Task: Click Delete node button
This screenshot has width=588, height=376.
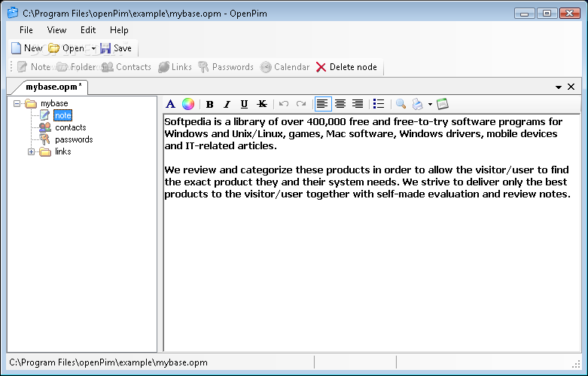Action: pos(346,67)
